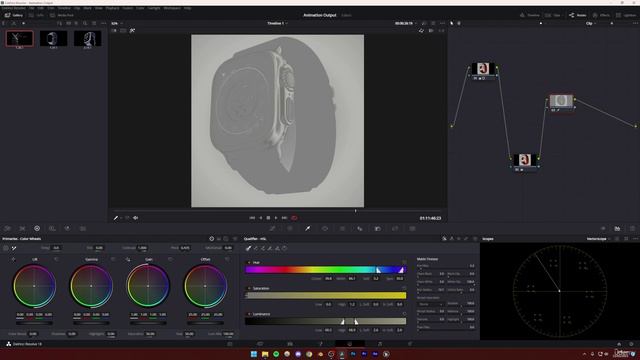This screenshot has width=640, height=360.
Task: Toggle loop playback
Action: (x=294, y=218)
